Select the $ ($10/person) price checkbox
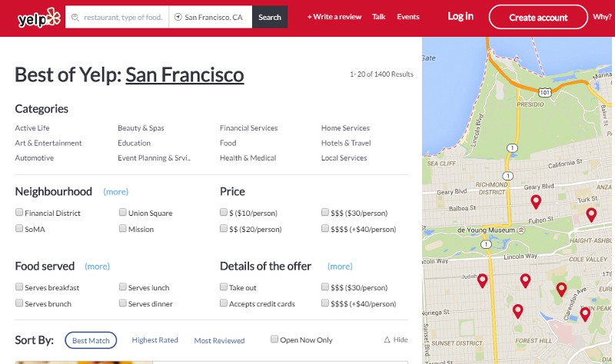 pos(224,212)
